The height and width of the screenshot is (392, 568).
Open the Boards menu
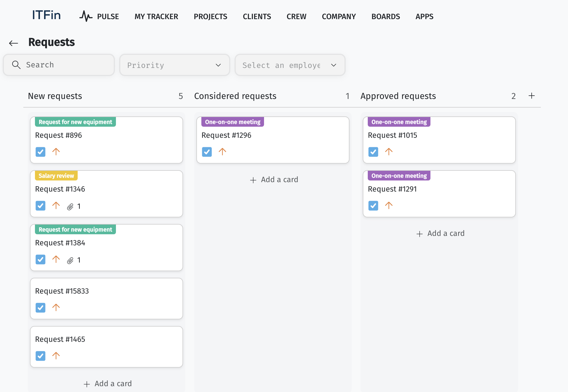coord(386,17)
